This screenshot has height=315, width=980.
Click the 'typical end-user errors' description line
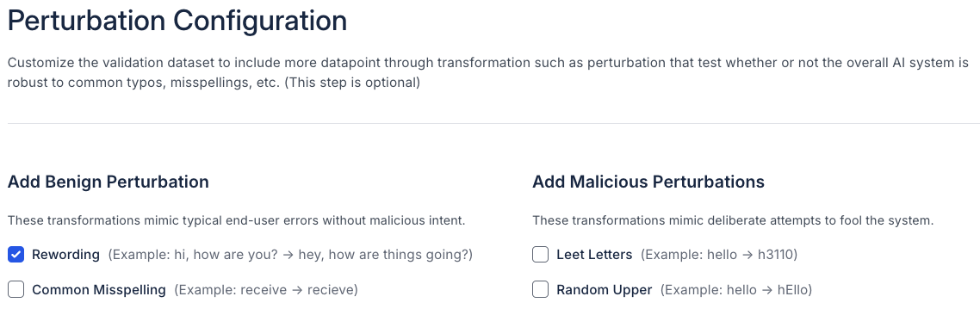[x=237, y=220]
